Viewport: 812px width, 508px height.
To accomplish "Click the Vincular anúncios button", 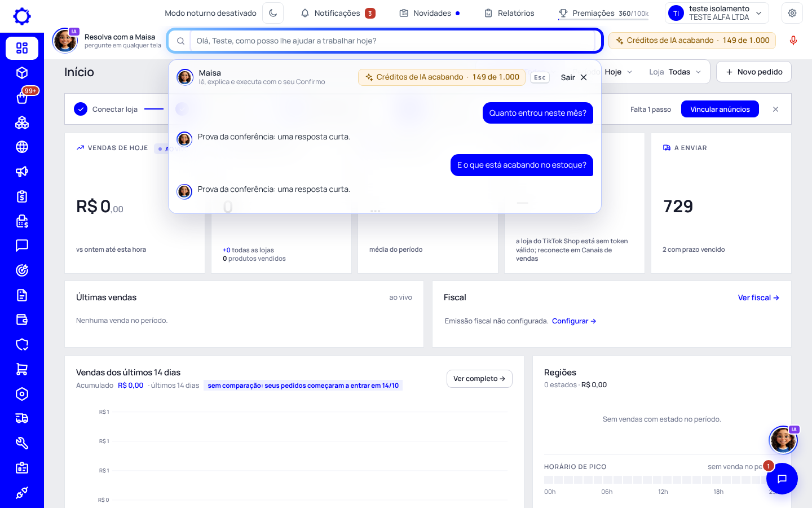I will pyautogui.click(x=720, y=109).
